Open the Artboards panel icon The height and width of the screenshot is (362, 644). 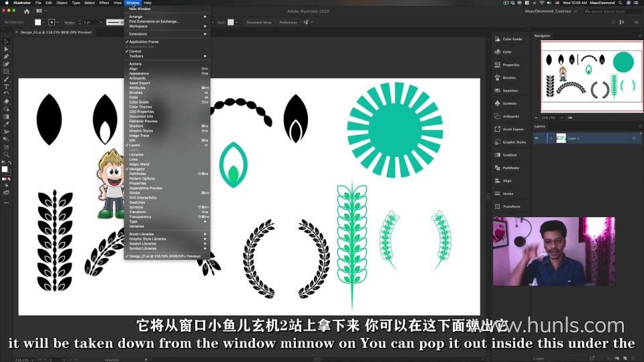pyautogui.click(x=497, y=116)
